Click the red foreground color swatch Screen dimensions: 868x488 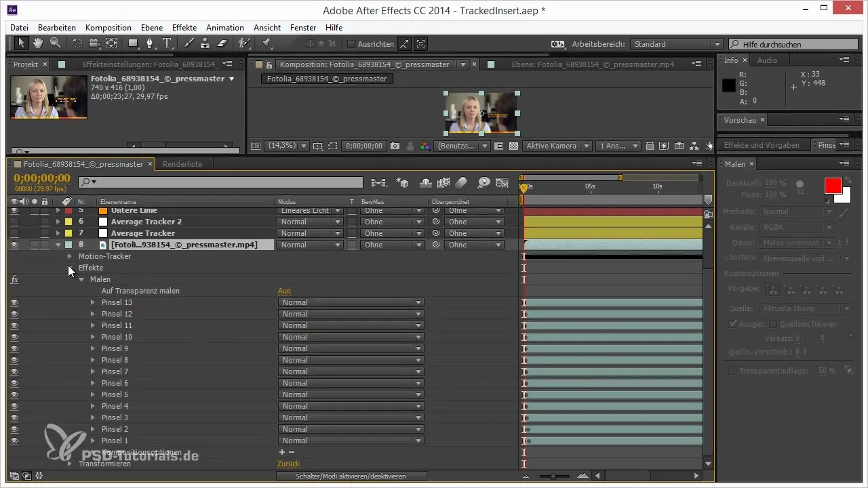(x=833, y=185)
